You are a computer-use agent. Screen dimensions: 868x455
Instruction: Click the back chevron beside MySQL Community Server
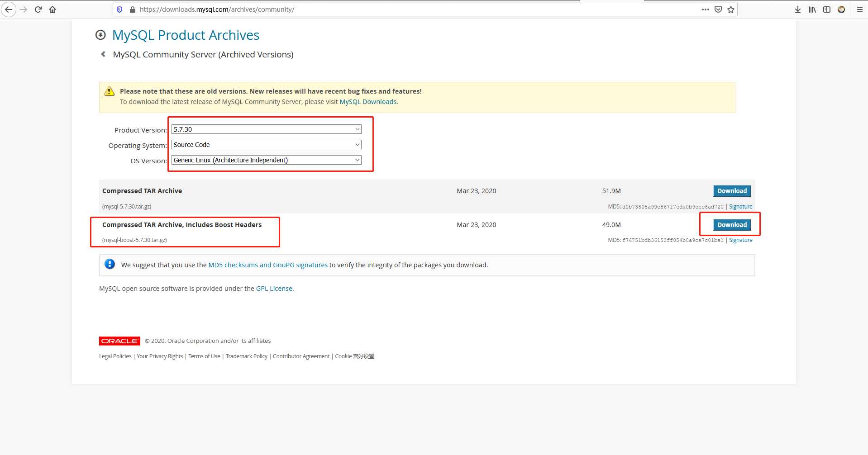(x=103, y=54)
